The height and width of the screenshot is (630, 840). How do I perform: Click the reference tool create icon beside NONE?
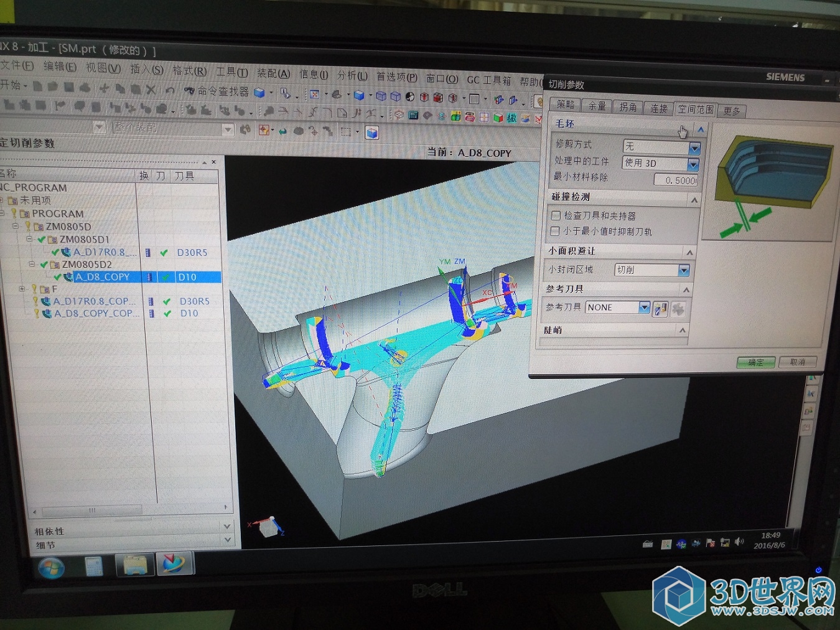[x=660, y=308]
